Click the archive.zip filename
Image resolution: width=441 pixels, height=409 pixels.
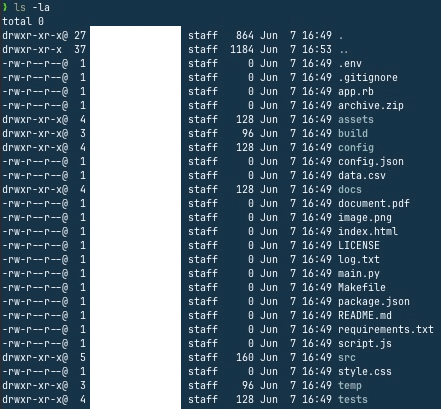pos(371,106)
